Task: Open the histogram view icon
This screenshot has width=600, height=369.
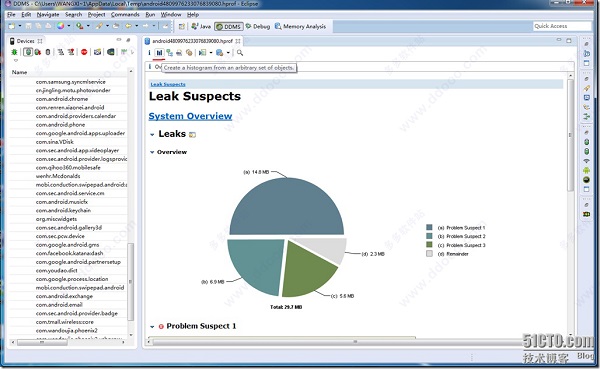Action: click(x=159, y=53)
